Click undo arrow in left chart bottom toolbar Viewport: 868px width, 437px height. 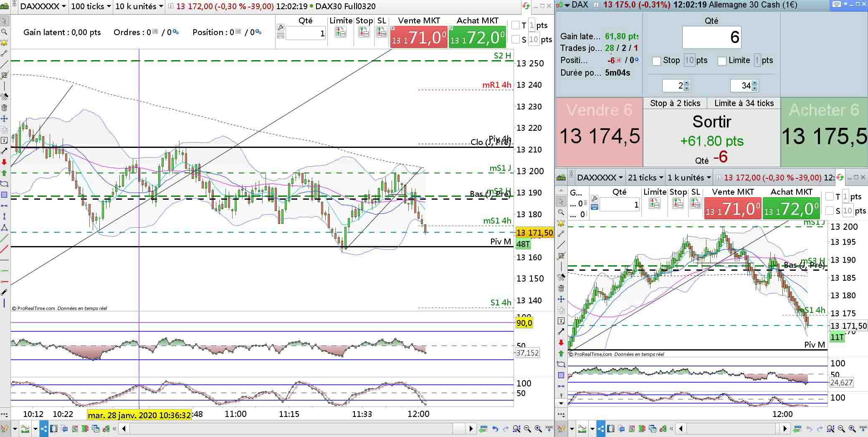coord(495,429)
